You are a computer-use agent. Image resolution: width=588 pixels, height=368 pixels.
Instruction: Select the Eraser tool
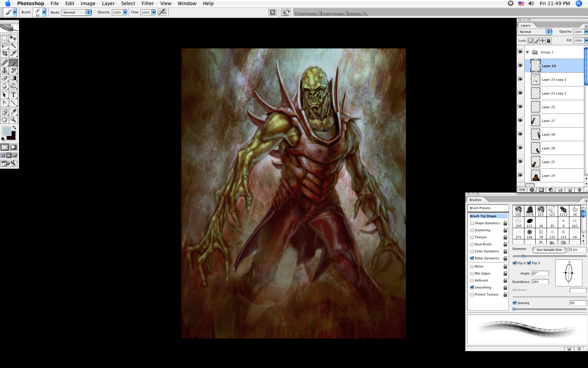tap(5, 78)
